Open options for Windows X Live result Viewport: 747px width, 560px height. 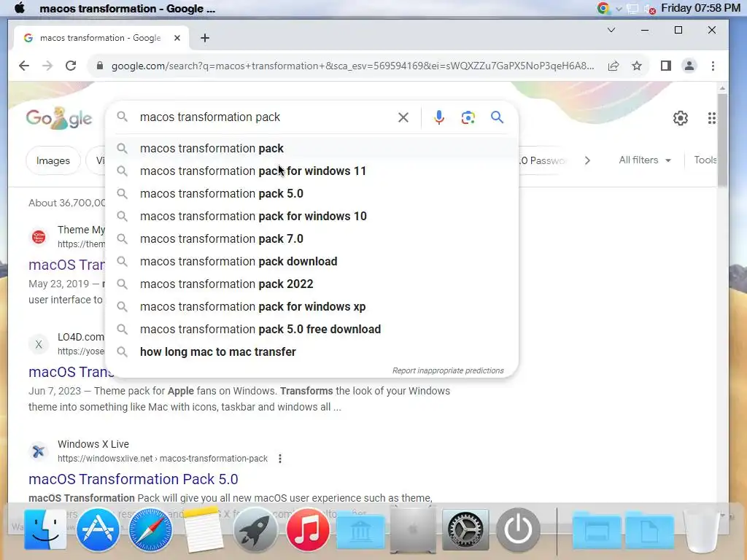point(280,459)
